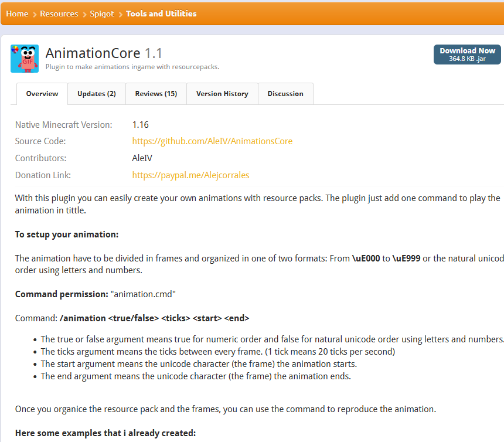Screen dimensions: 504x442
Task: Click the "\uE000" text
Action: point(366,259)
